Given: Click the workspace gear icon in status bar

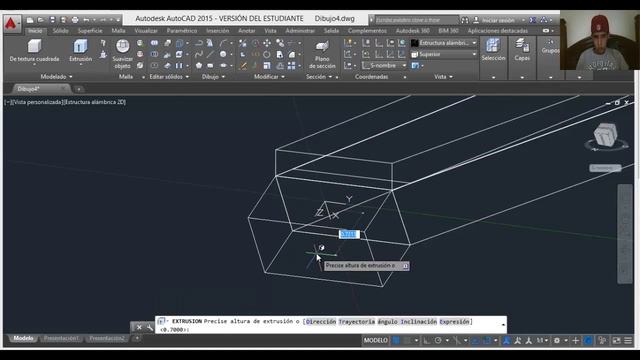Looking at the screenshot, I should pos(557,340).
